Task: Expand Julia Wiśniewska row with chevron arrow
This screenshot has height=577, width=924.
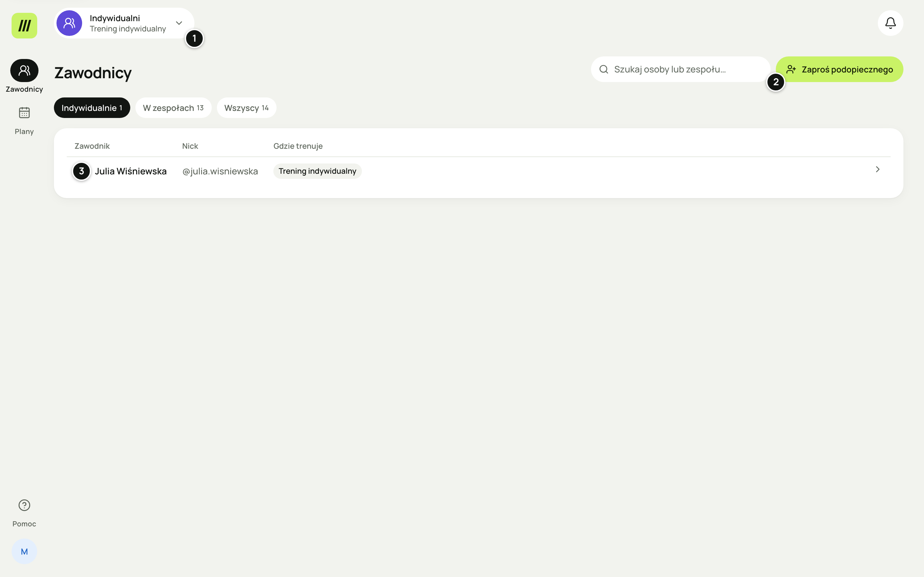Action: pyautogui.click(x=878, y=170)
